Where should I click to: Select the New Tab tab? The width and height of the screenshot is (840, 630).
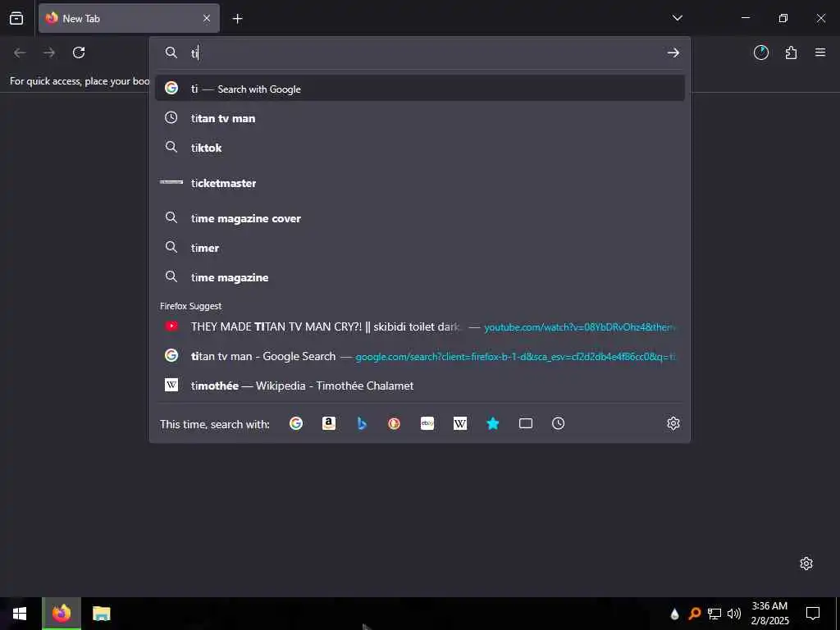129,18
